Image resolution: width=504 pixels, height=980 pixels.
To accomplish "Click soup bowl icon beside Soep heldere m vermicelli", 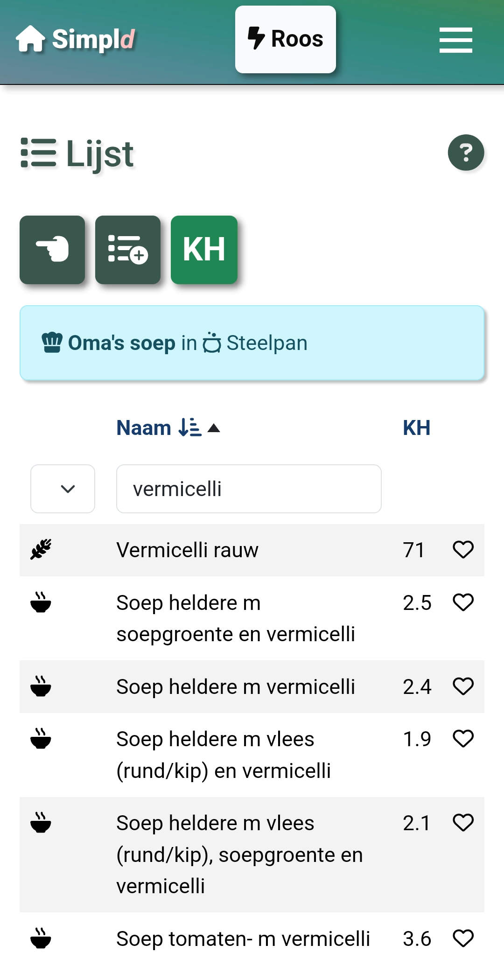I will tap(41, 686).
